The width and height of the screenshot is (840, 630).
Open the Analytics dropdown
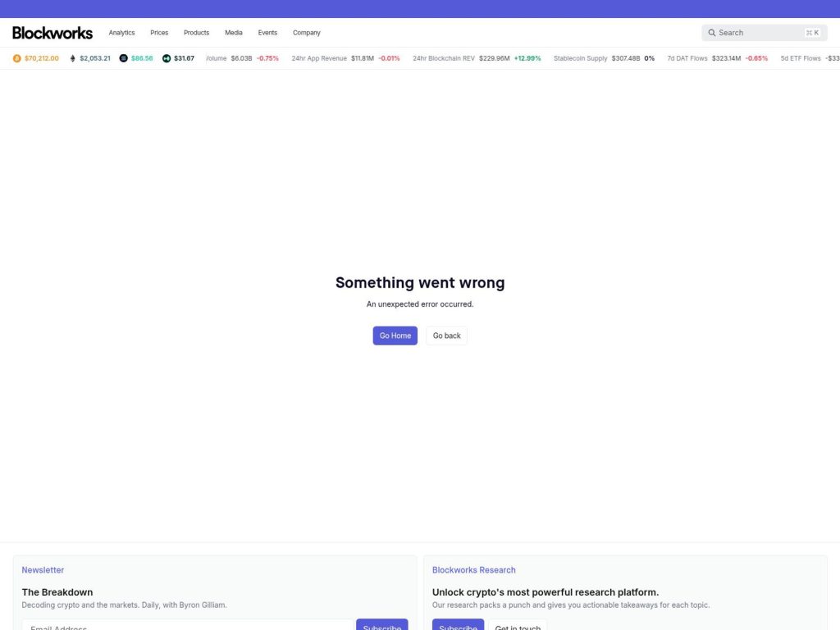point(121,32)
